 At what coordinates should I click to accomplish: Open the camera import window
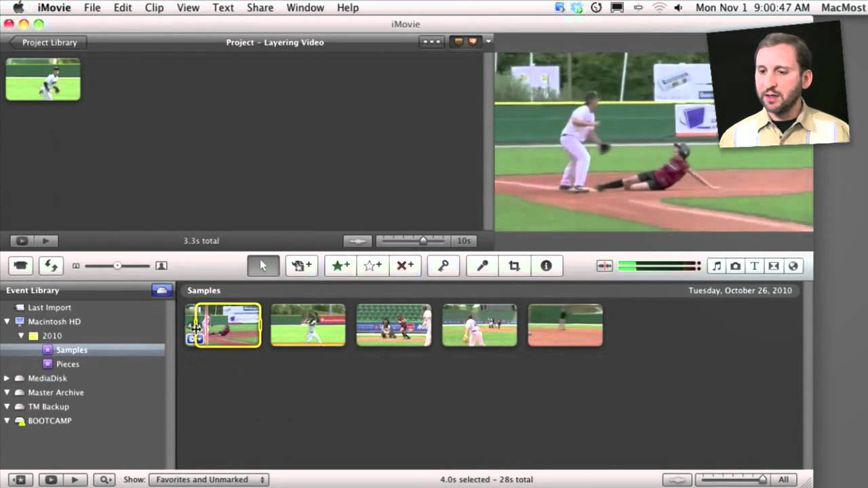click(20, 266)
